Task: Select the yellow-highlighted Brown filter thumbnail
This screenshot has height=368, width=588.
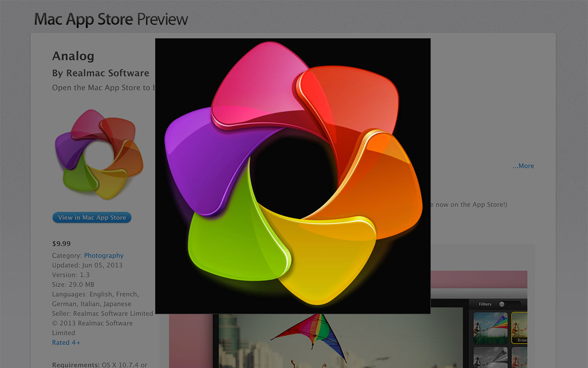Action: [x=520, y=328]
